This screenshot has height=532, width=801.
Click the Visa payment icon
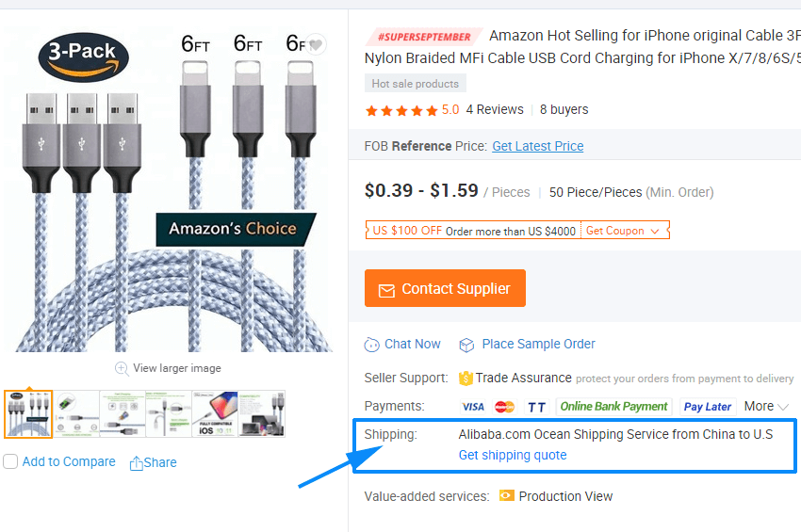point(473,407)
